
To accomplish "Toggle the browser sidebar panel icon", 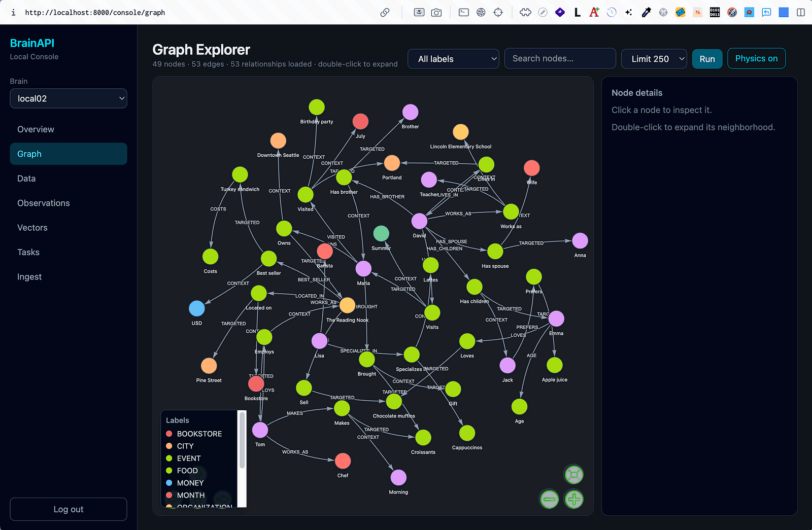I will 801,12.
